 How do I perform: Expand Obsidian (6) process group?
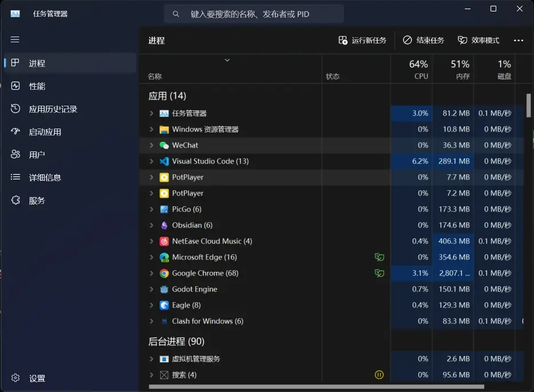coord(152,225)
